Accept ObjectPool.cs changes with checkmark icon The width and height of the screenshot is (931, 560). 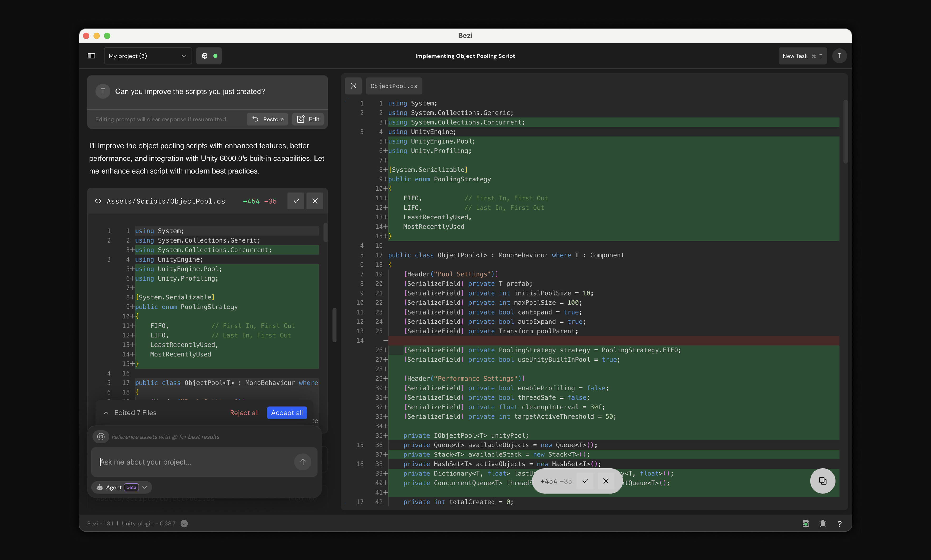pos(296,201)
